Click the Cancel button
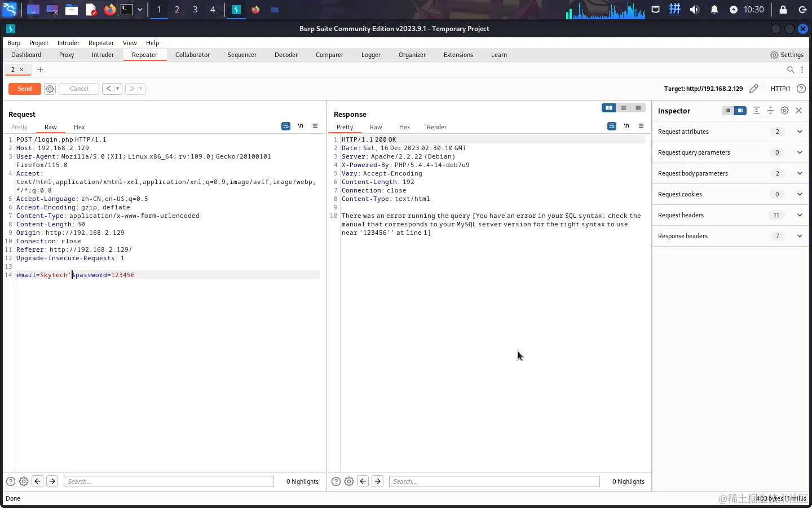This screenshot has width=812, height=508. [79, 89]
